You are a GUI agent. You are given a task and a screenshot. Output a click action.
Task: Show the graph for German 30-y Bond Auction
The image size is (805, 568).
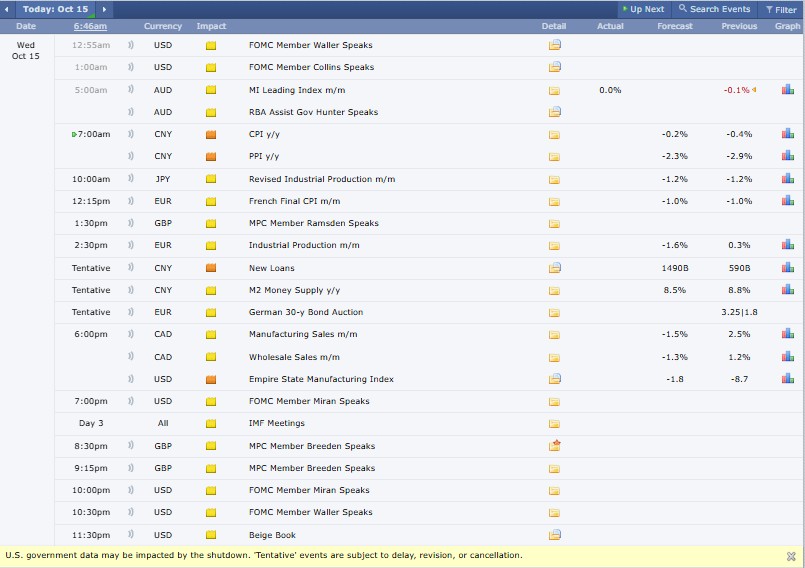[x=788, y=312]
